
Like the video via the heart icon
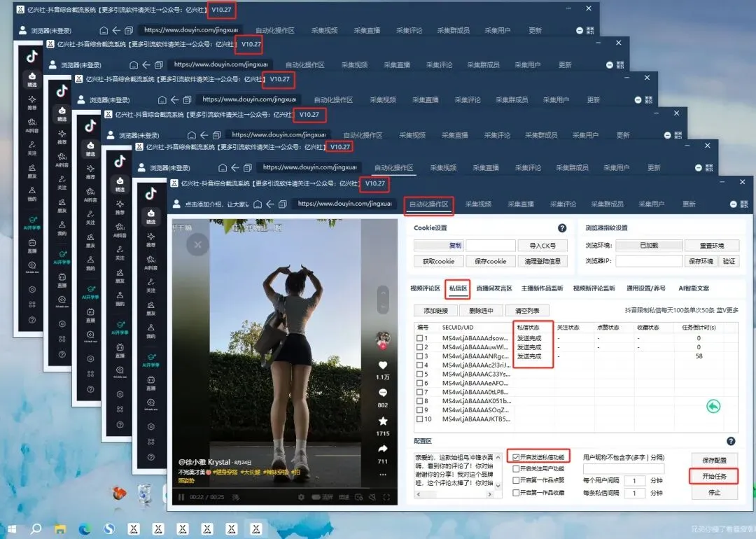(383, 366)
